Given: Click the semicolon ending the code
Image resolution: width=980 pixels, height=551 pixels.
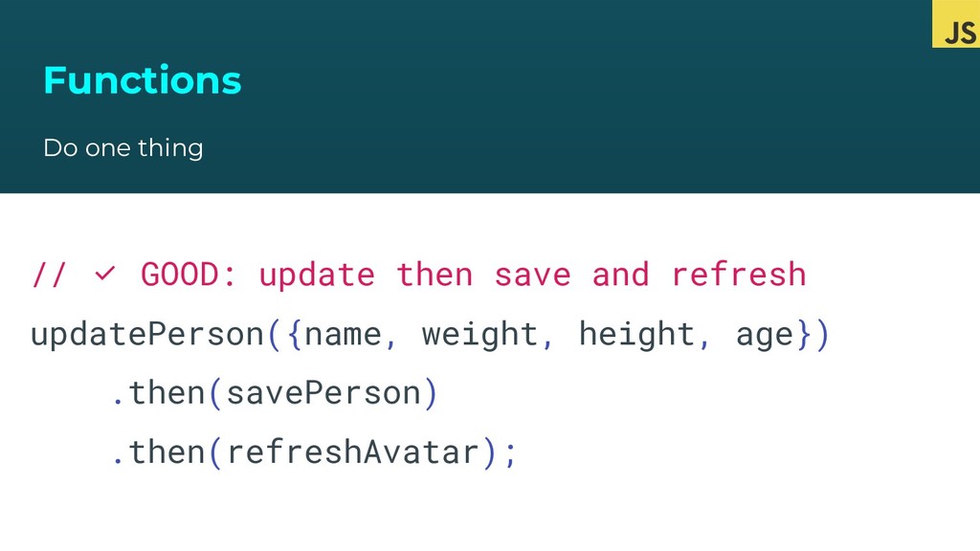Looking at the screenshot, I should (x=511, y=454).
